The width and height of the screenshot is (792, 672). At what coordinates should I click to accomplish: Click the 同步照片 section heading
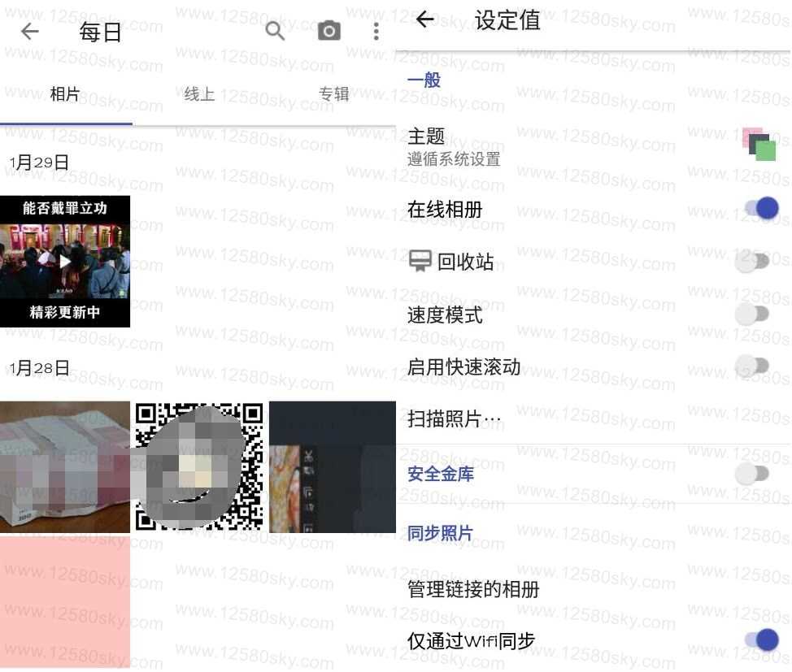440,533
